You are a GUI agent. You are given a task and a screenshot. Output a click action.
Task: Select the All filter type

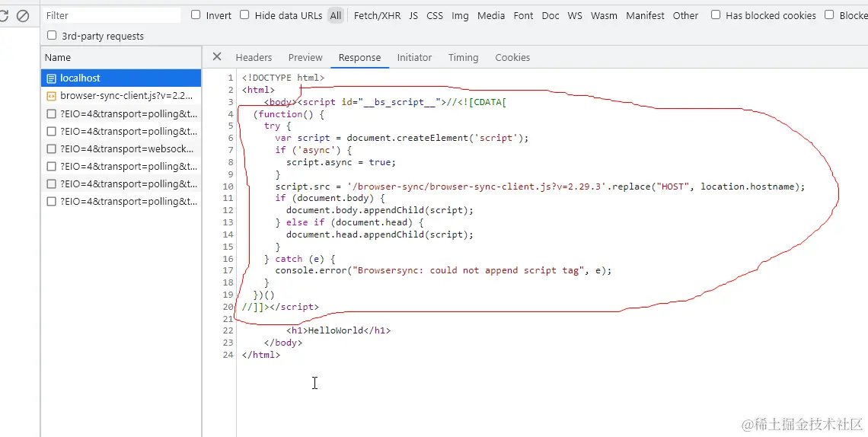[x=336, y=15]
